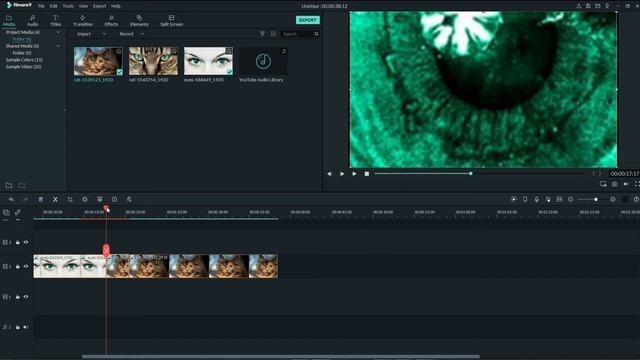640x360 pixels.
Task: Open the Edit menu
Action: click(53, 6)
